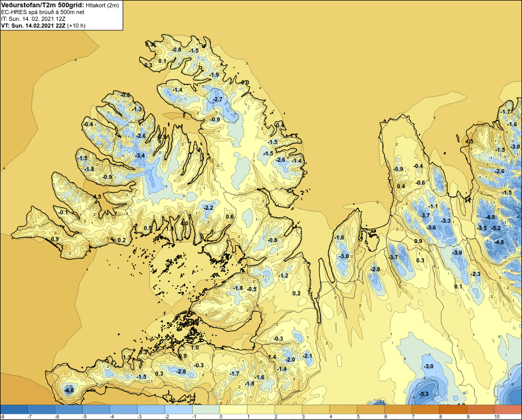Image resolution: width=522 pixels, height=420 pixels.
Task: Click the "-2.2" temperature value on the map
Action: 208,207
